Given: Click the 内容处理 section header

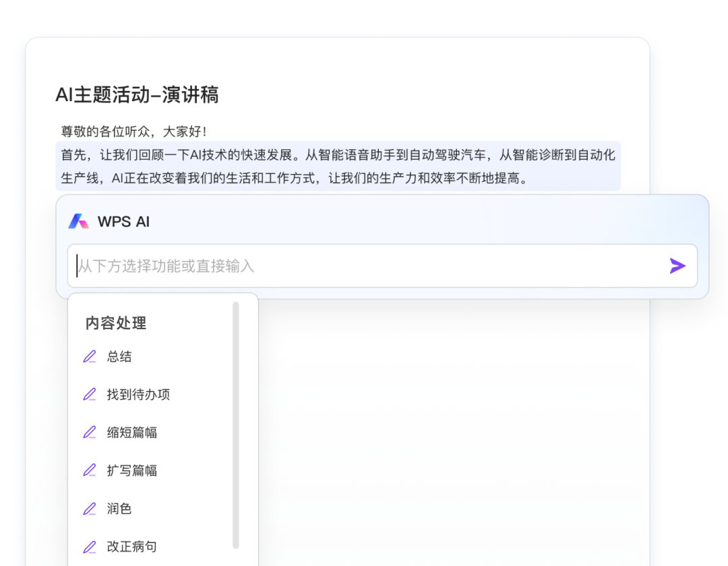Looking at the screenshot, I should (116, 323).
